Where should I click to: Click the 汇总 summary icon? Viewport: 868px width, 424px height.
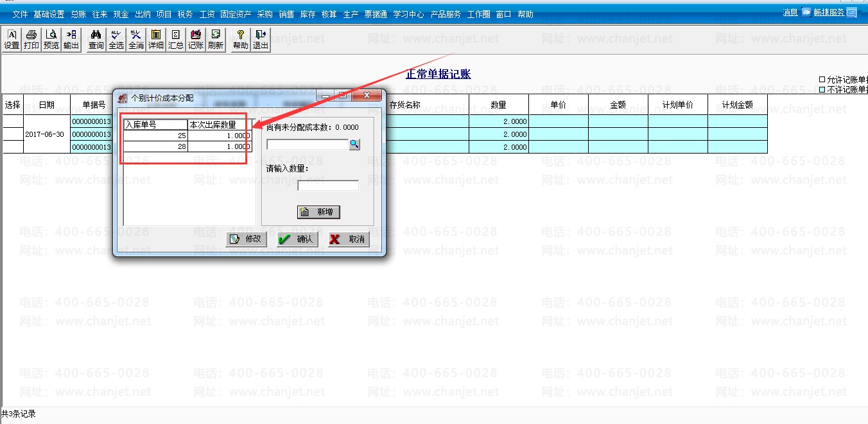[175, 40]
